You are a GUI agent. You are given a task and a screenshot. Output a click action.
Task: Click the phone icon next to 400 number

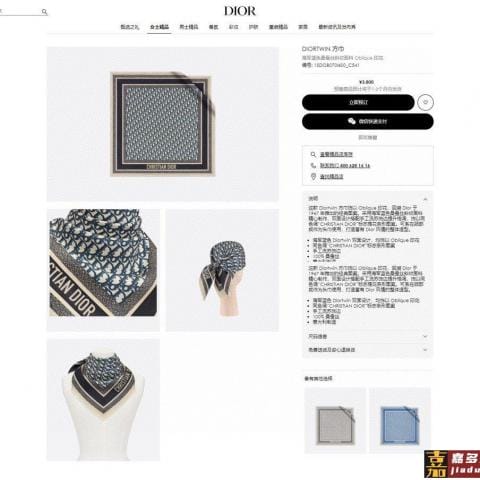(x=313, y=166)
